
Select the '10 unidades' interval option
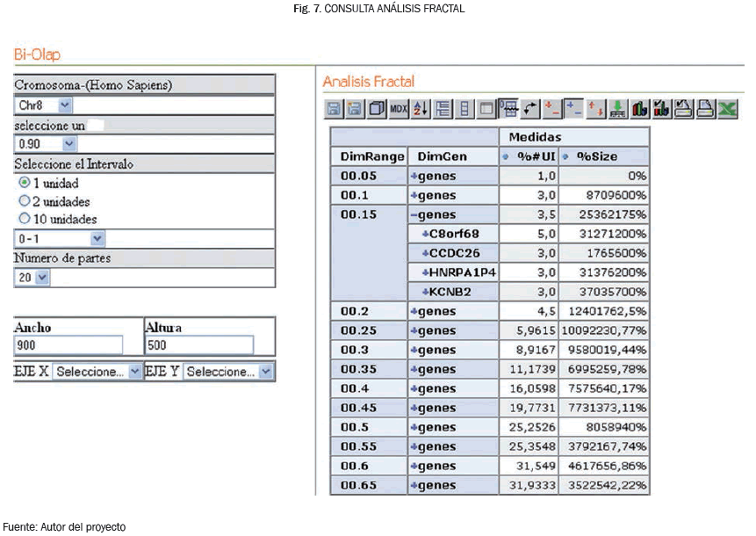25,219
